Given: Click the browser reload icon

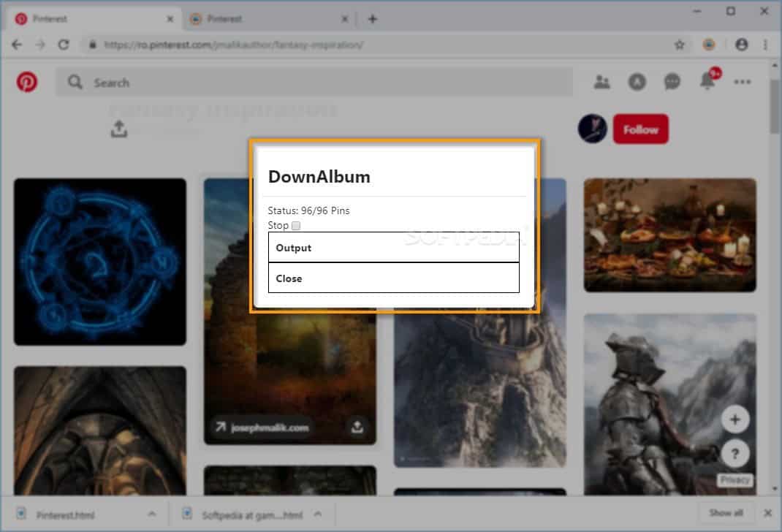Looking at the screenshot, I should (x=64, y=45).
